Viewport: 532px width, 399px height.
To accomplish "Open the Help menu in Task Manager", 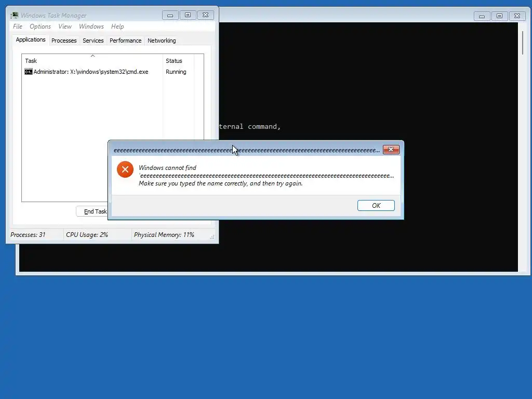I will (x=117, y=26).
